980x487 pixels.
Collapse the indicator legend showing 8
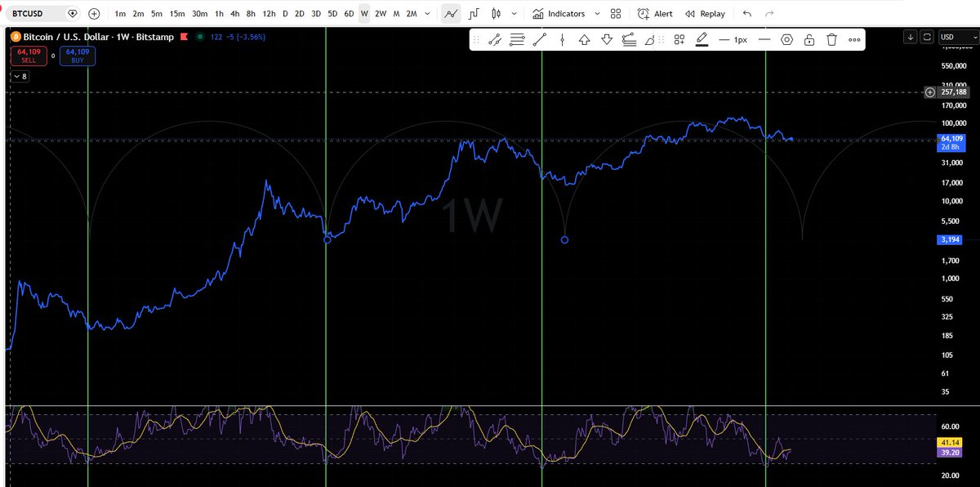19,76
